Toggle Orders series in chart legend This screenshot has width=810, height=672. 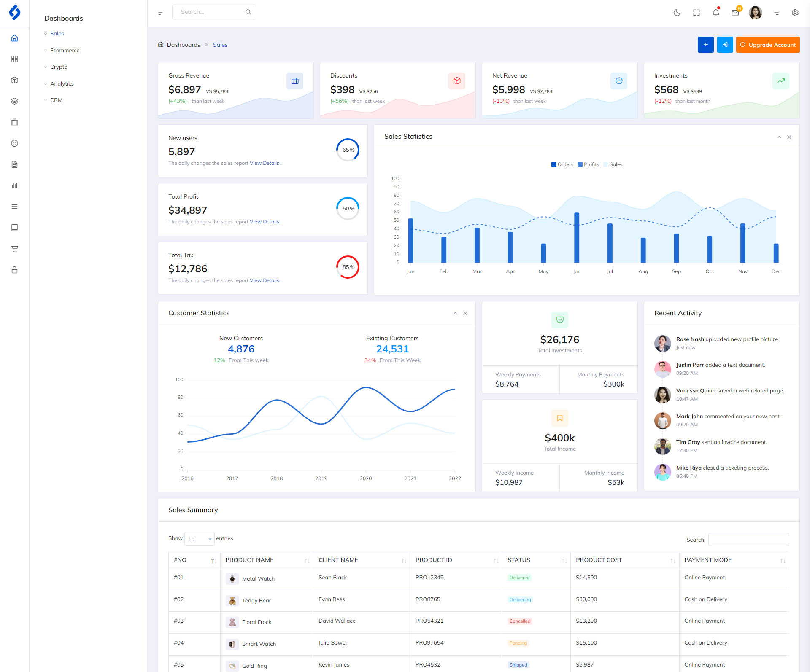click(562, 164)
